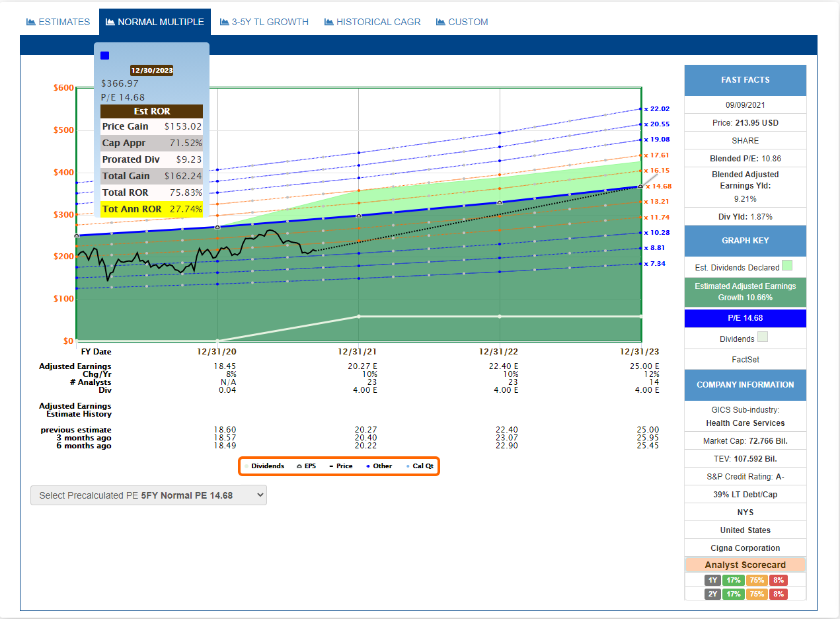The height and width of the screenshot is (619, 840).
Task: Open the Select Precalculated PE dropdown
Action: tap(149, 495)
